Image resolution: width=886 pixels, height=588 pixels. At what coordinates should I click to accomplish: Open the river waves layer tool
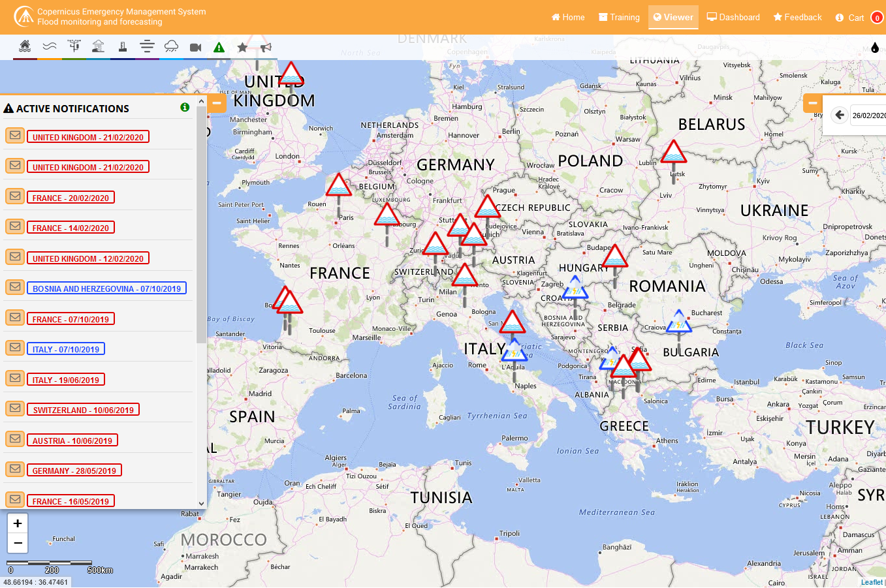[49, 46]
